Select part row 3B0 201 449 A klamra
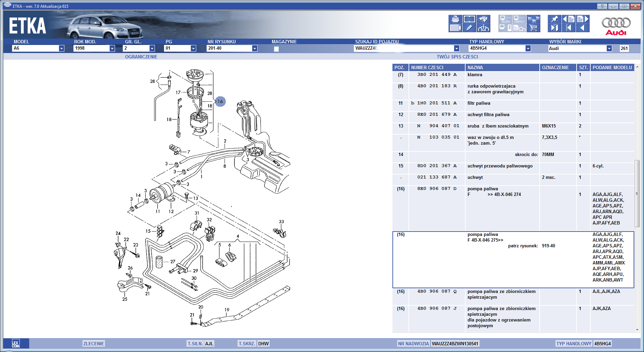Image resolution: width=644 pixels, height=352 pixels. pyautogui.click(x=513, y=77)
